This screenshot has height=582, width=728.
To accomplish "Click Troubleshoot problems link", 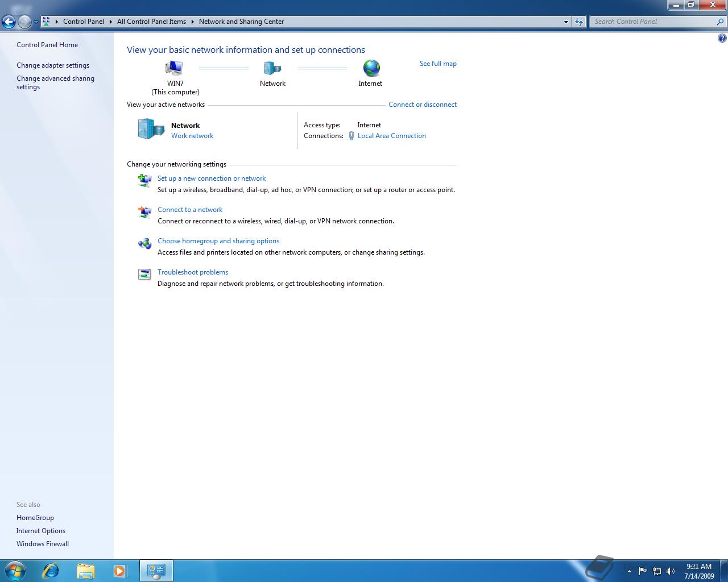I will point(193,272).
